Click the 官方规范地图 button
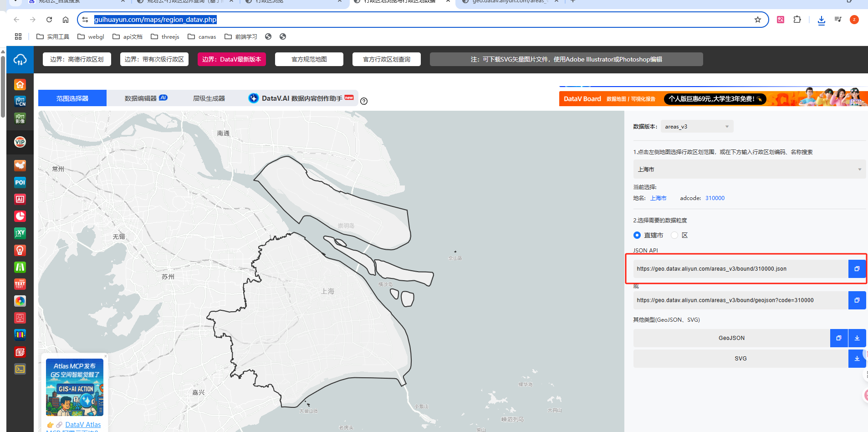This screenshot has width=868, height=432. [309, 59]
